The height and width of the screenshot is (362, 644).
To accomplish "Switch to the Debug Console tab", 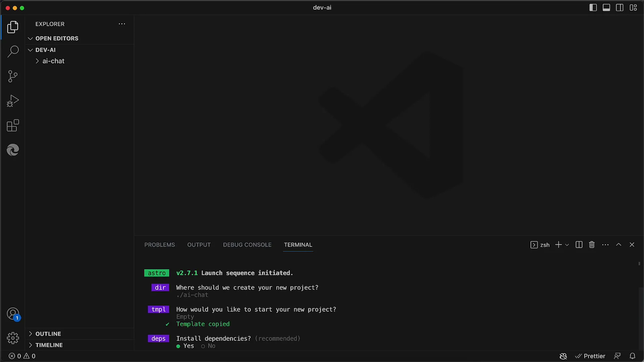I will pos(247,245).
